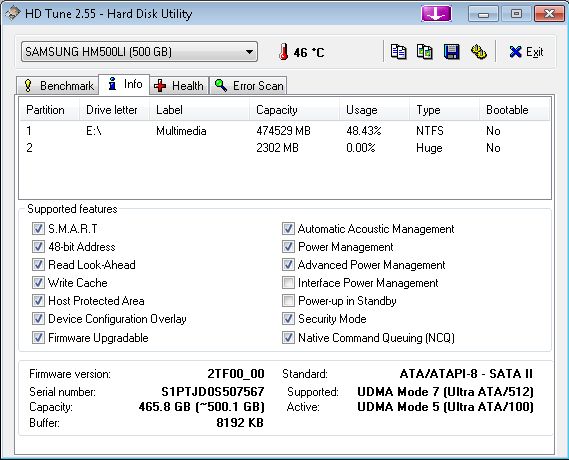
Task: Click the drive selector dropdown arrow
Action: pos(249,52)
